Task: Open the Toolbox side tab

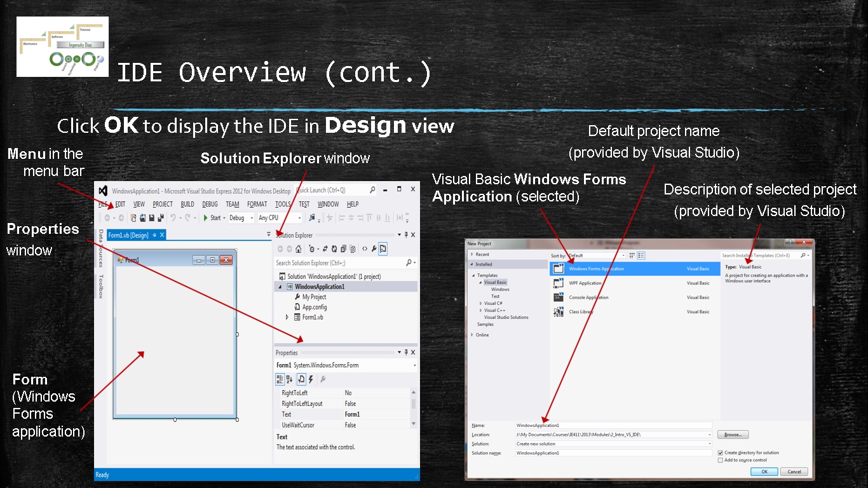Action: [x=100, y=287]
